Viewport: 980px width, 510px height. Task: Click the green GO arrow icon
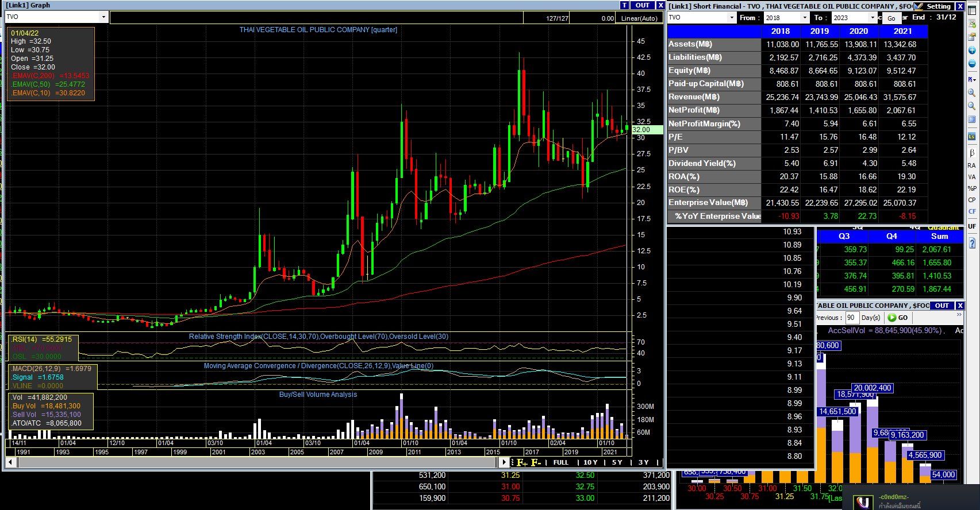pyautogui.click(x=892, y=318)
